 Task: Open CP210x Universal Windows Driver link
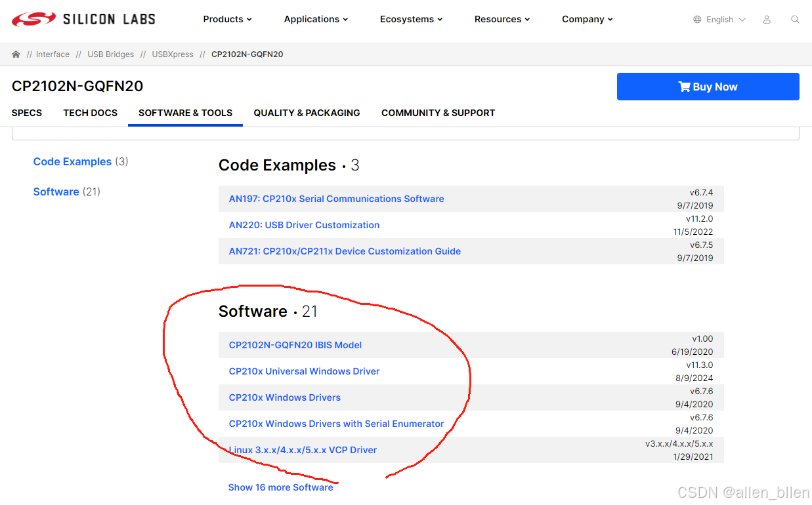305,371
